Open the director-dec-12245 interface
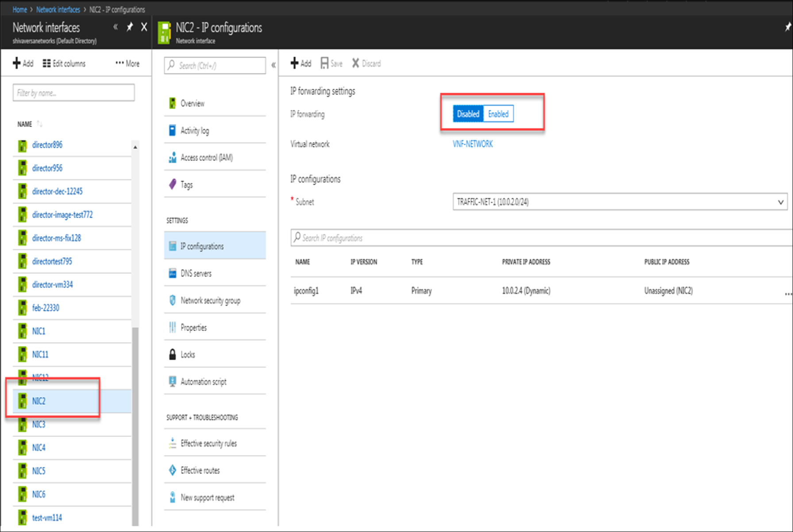 pyautogui.click(x=57, y=191)
